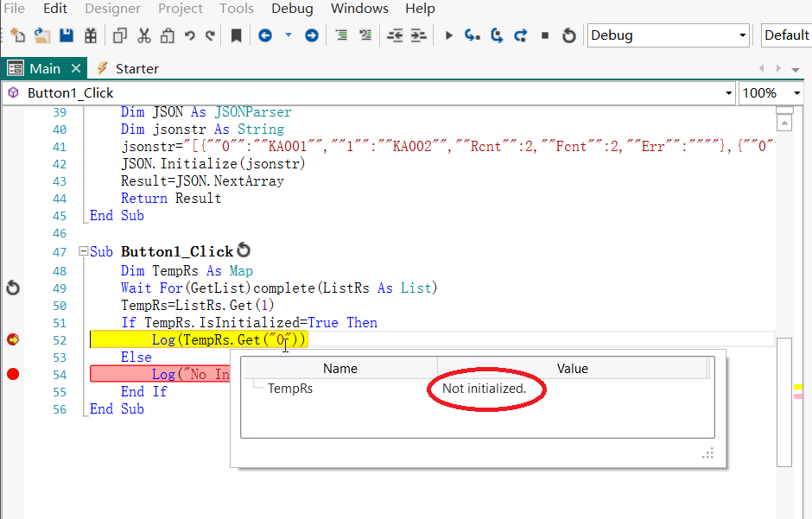Toggle the breakpoint on line 54
Viewport: 812px width, 519px height.
(x=12, y=374)
